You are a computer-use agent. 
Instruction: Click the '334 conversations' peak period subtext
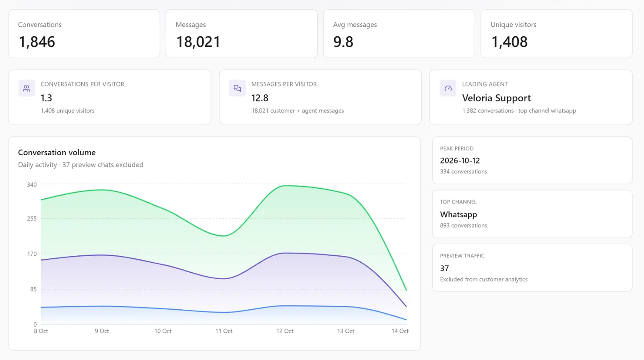tap(464, 171)
